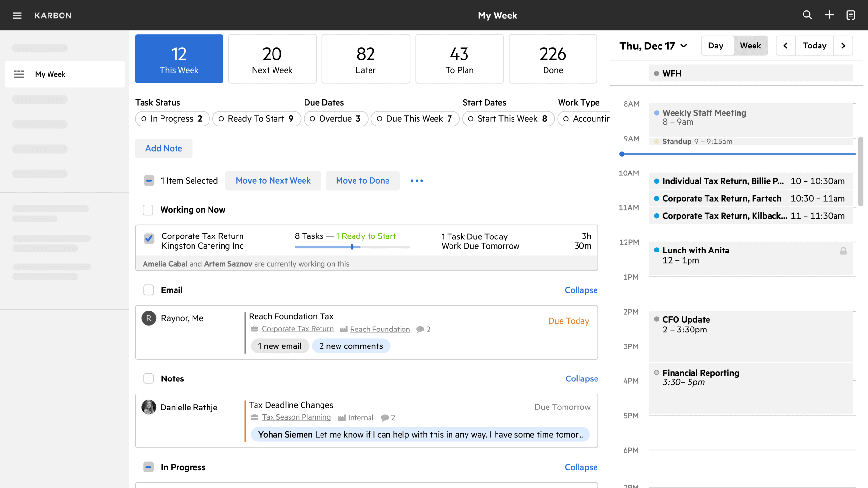Click the Corporate Tax Return task progress slider
This screenshot has height=488, width=868.
(352, 247)
